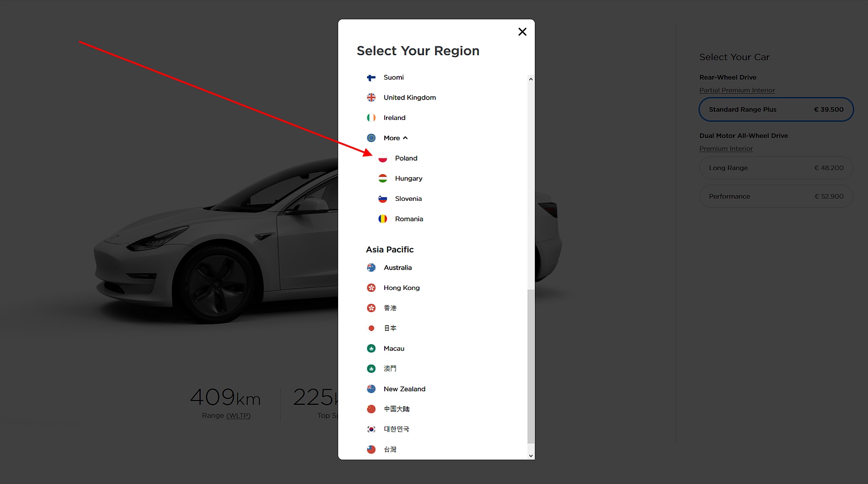868x484 pixels.
Task: Click the China flag icon beside 中国大陆
Action: (x=371, y=409)
